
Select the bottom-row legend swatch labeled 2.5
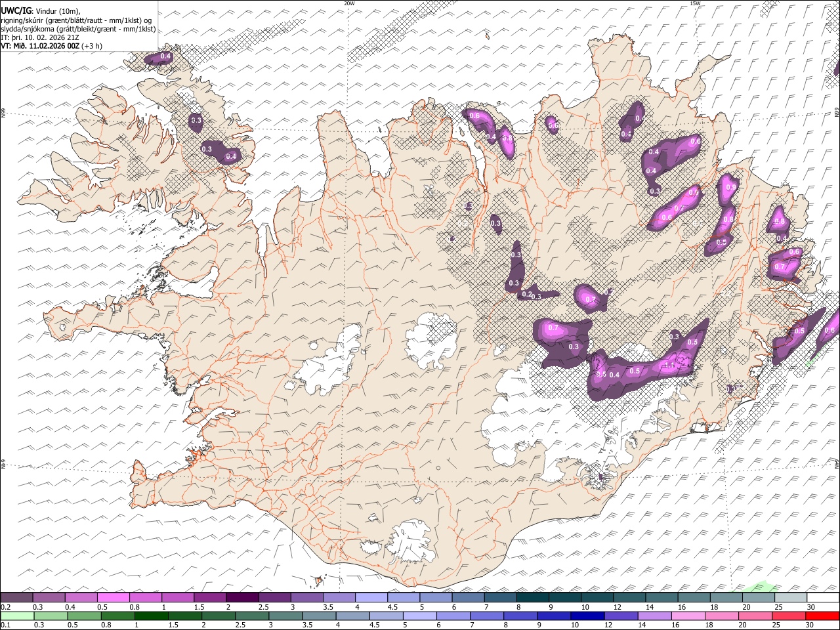pyautogui.click(x=252, y=616)
